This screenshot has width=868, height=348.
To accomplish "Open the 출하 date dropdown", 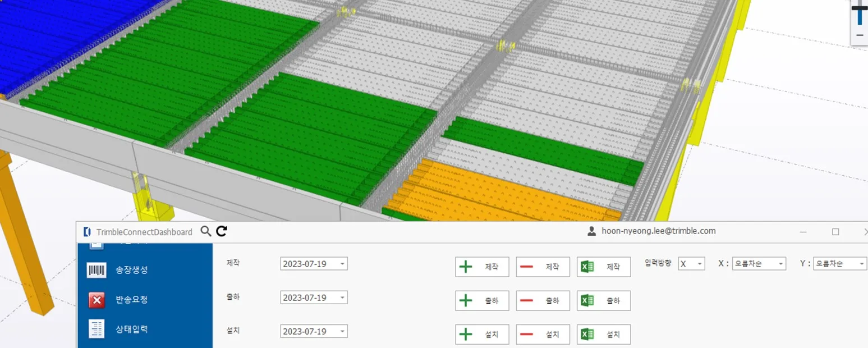I will pos(342,297).
